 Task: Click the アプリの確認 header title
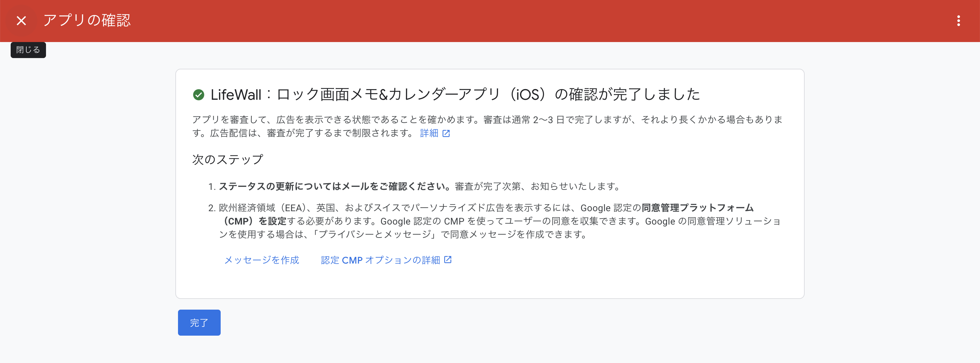point(87,20)
